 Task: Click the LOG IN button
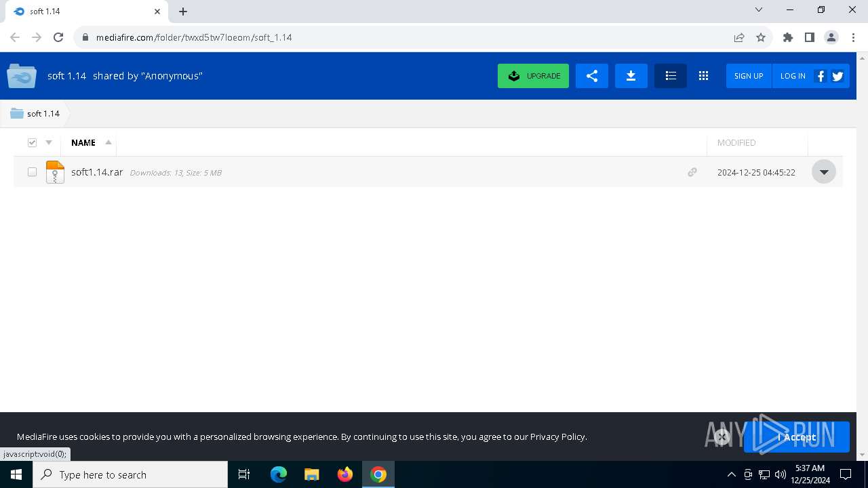point(793,76)
